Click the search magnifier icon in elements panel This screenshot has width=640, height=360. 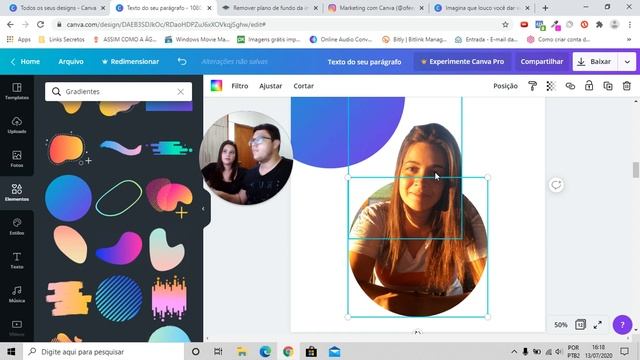pos(56,91)
